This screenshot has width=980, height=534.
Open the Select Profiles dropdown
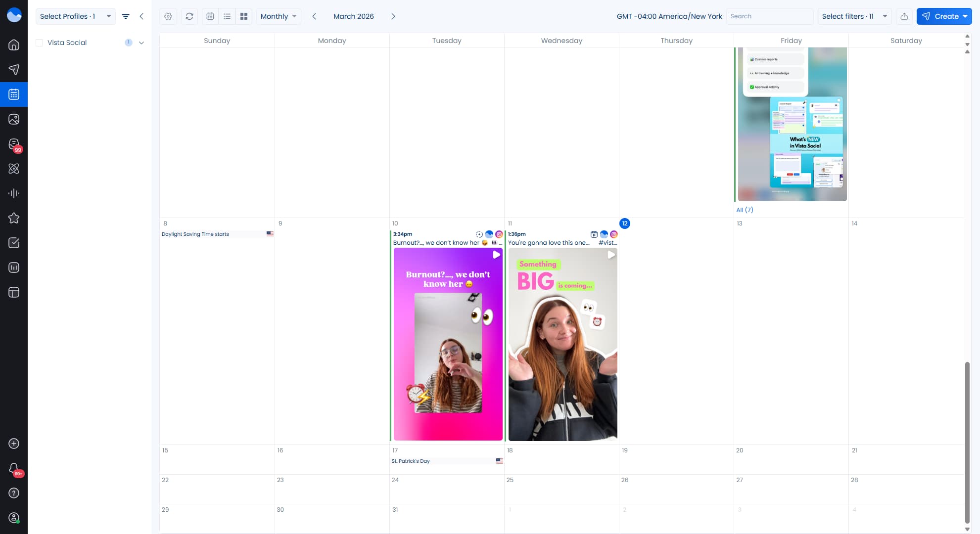coord(75,16)
